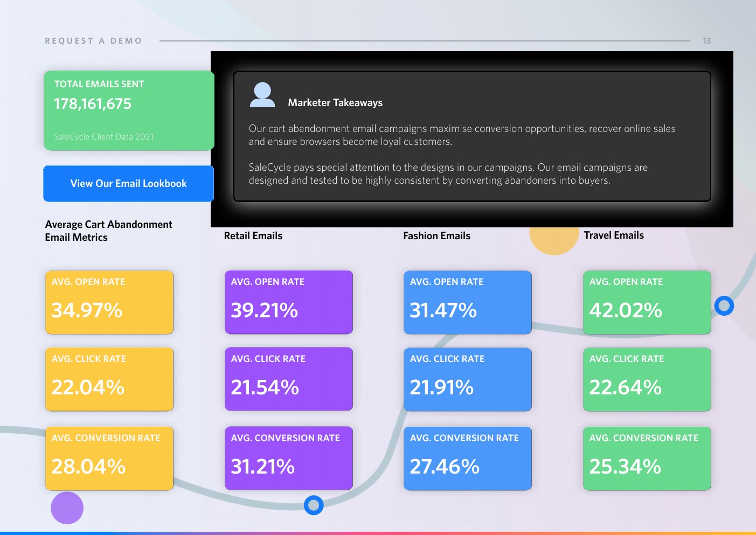Click the Marketer Takeaways user avatar icon

tap(262, 95)
